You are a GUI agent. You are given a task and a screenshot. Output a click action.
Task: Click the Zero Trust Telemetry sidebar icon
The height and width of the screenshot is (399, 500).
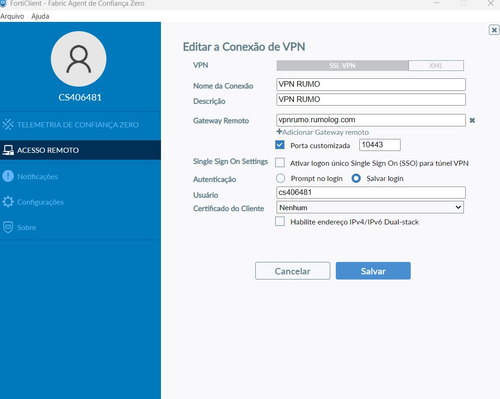pos(8,125)
